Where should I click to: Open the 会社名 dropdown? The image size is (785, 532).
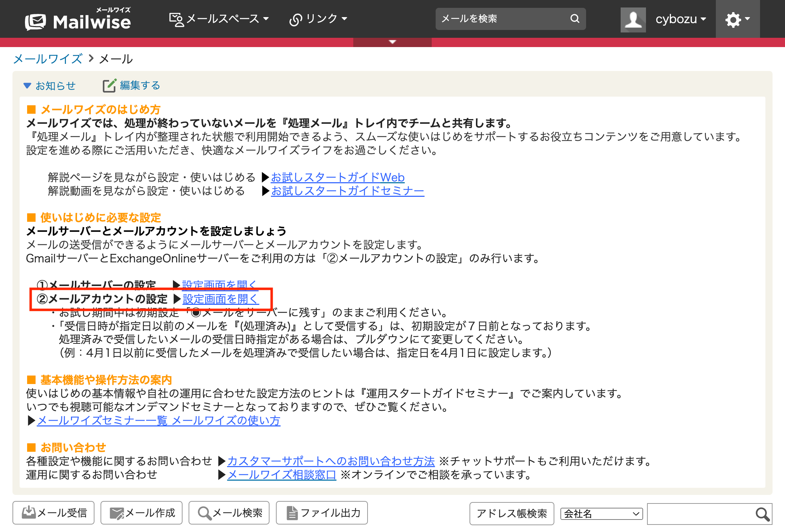tap(601, 514)
